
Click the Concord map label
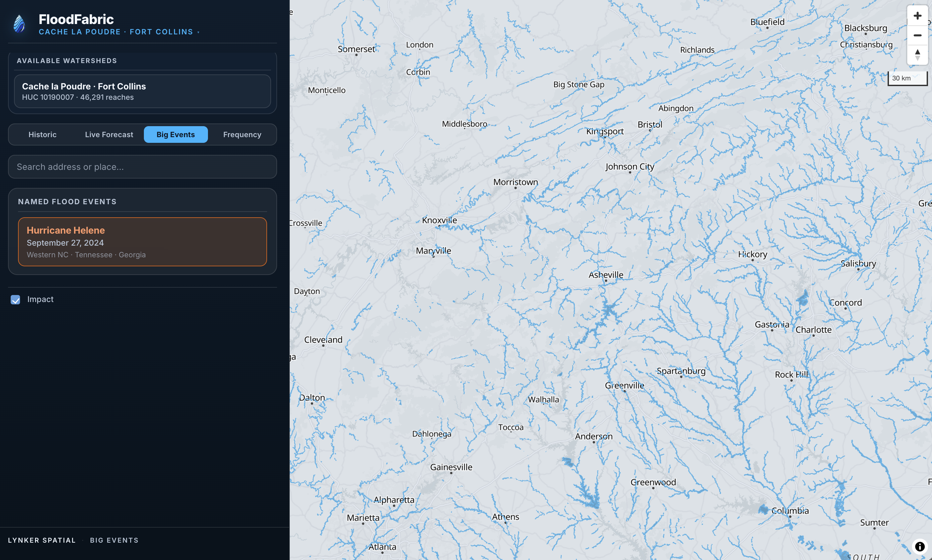click(845, 303)
